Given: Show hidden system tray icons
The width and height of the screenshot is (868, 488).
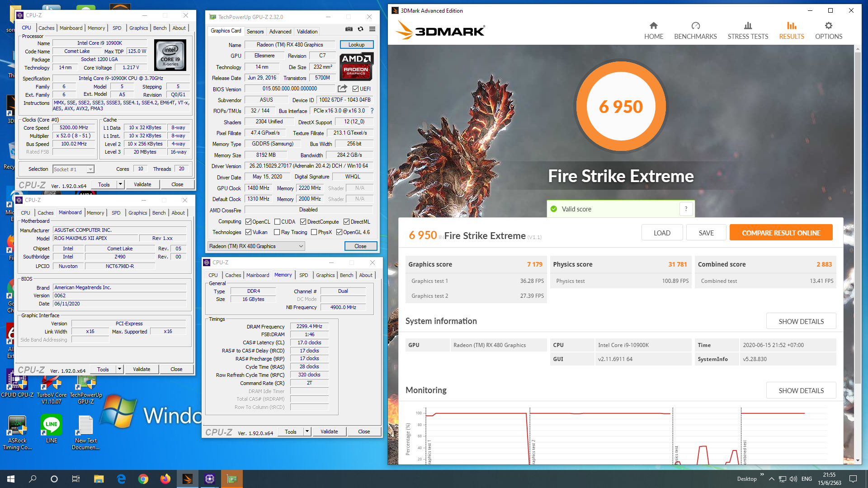Looking at the screenshot, I should click(771, 479).
